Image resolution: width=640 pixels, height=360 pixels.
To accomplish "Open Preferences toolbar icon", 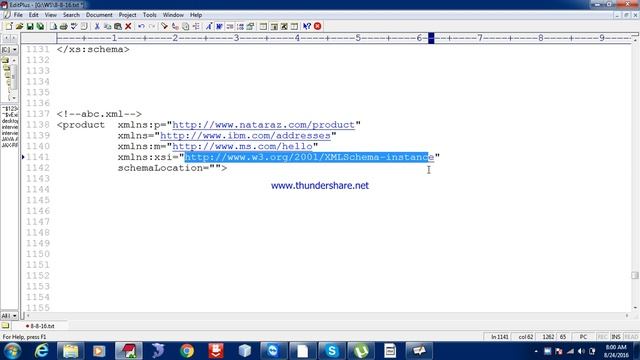I will (x=251, y=27).
